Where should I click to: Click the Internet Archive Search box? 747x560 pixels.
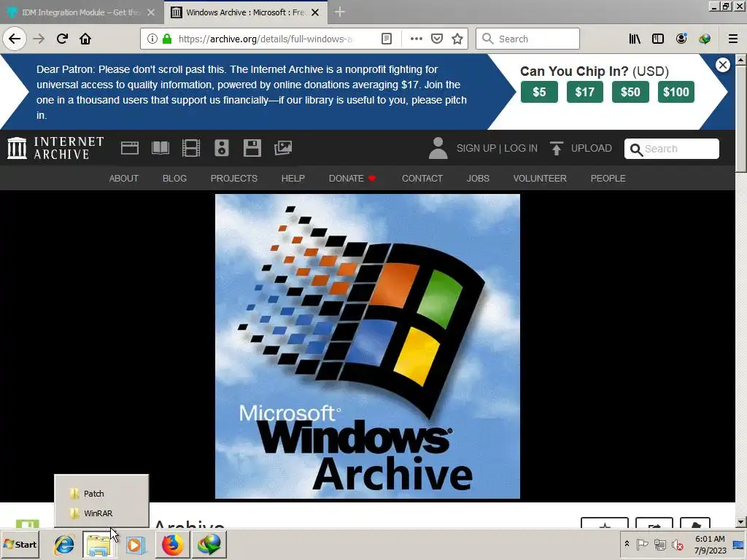tap(672, 149)
